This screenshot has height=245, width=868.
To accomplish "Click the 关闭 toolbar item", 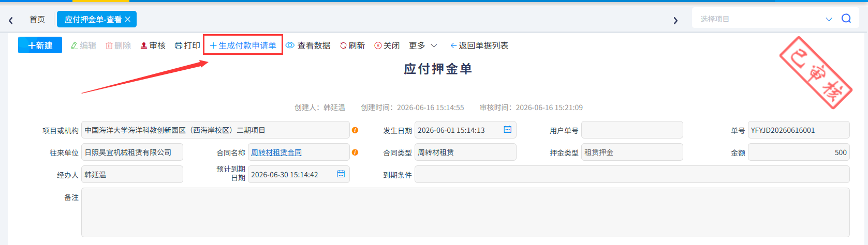I will pos(387,45).
